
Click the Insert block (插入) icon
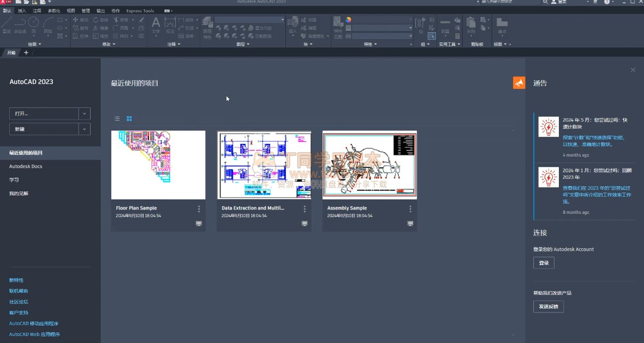[293, 24]
